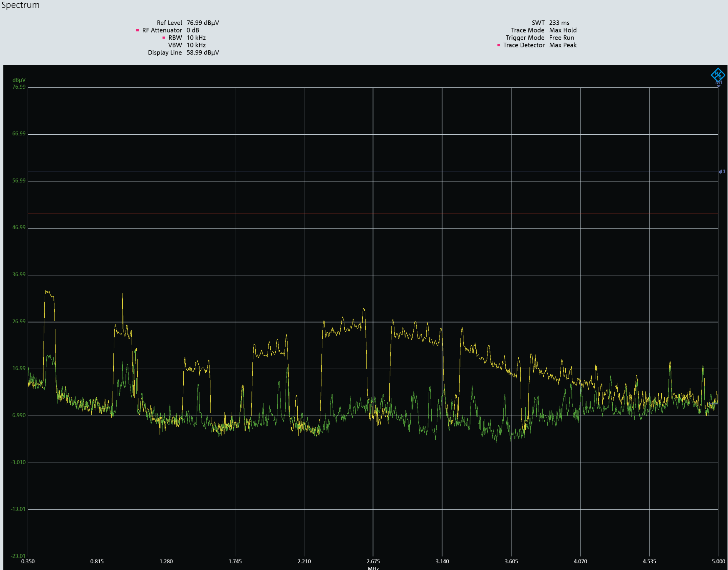Click the SWT label

[x=538, y=23]
